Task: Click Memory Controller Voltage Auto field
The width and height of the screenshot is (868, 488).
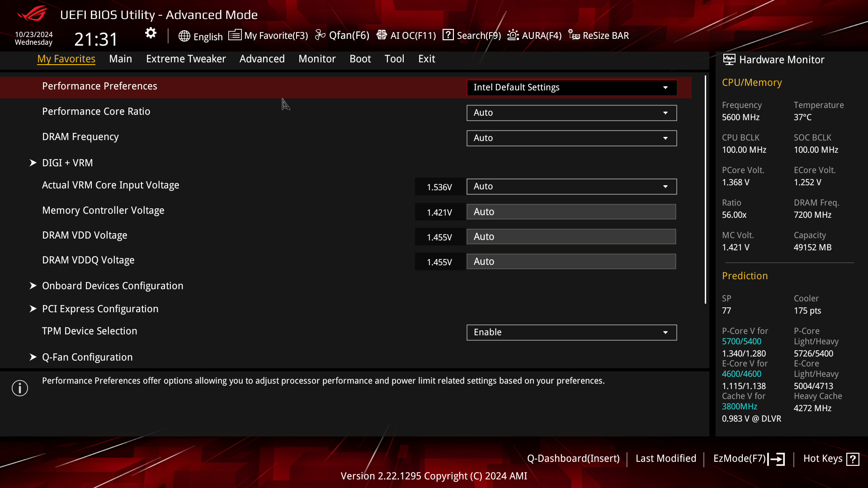Action: point(571,211)
